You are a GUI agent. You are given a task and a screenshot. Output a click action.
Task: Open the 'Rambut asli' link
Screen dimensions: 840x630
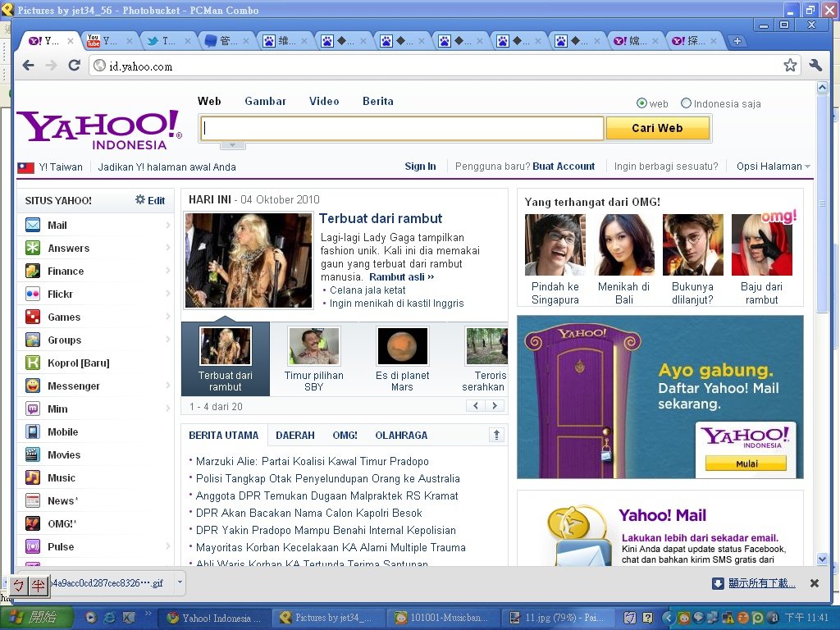pos(400,277)
